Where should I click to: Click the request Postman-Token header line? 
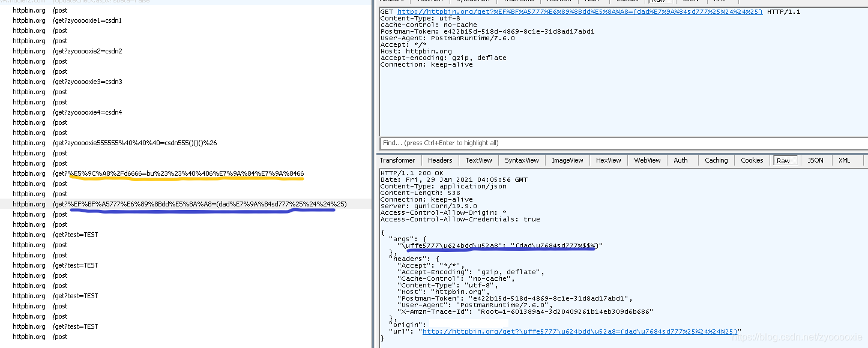click(487, 31)
